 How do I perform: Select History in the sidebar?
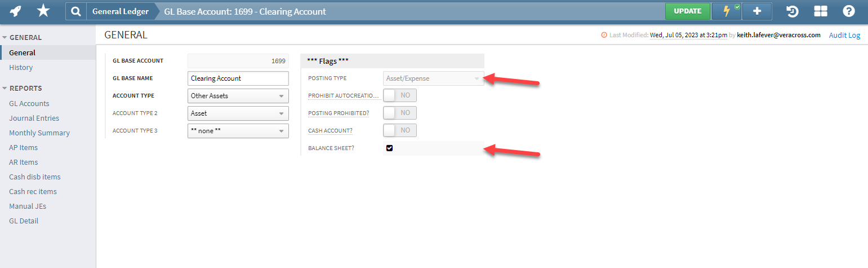[21, 68]
